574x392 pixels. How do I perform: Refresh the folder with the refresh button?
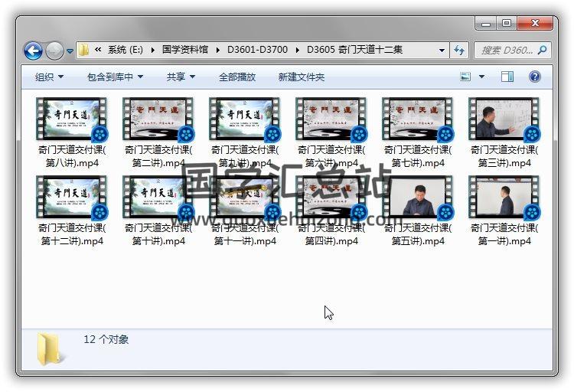pos(459,51)
